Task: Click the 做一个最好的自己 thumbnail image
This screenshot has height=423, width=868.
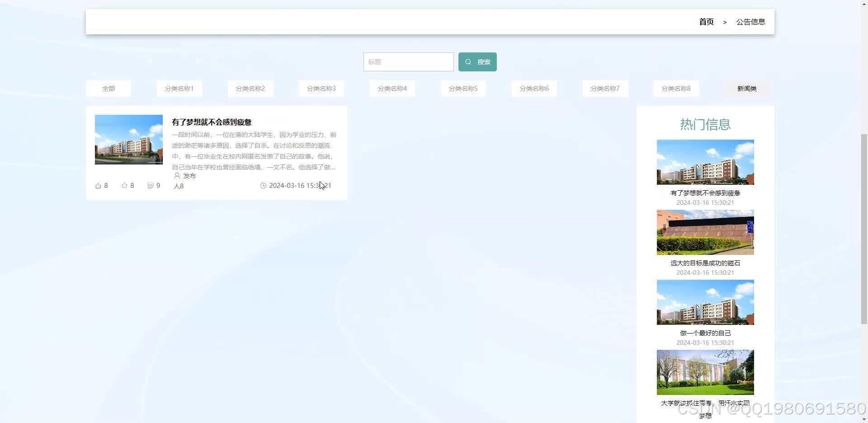Action: [x=705, y=302]
